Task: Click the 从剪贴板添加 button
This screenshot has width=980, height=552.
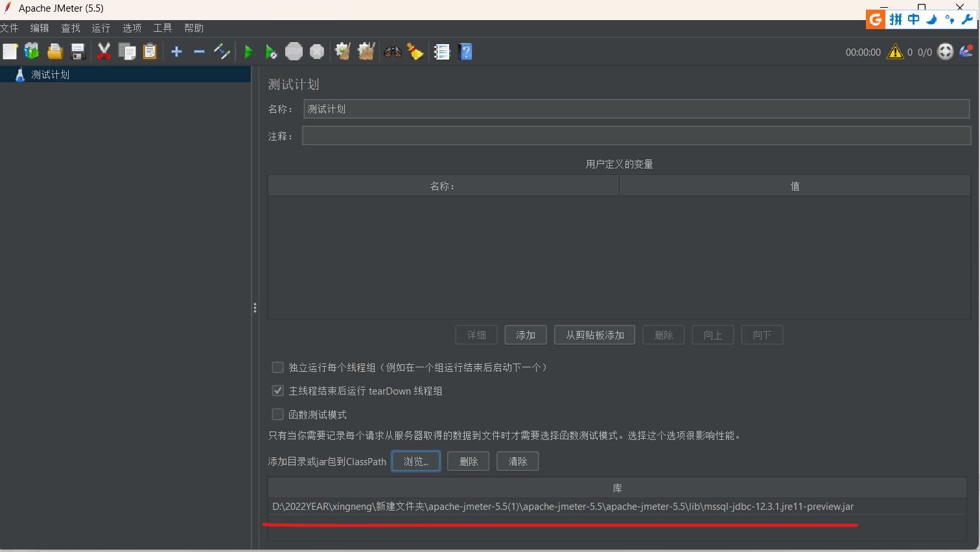Action: click(594, 334)
